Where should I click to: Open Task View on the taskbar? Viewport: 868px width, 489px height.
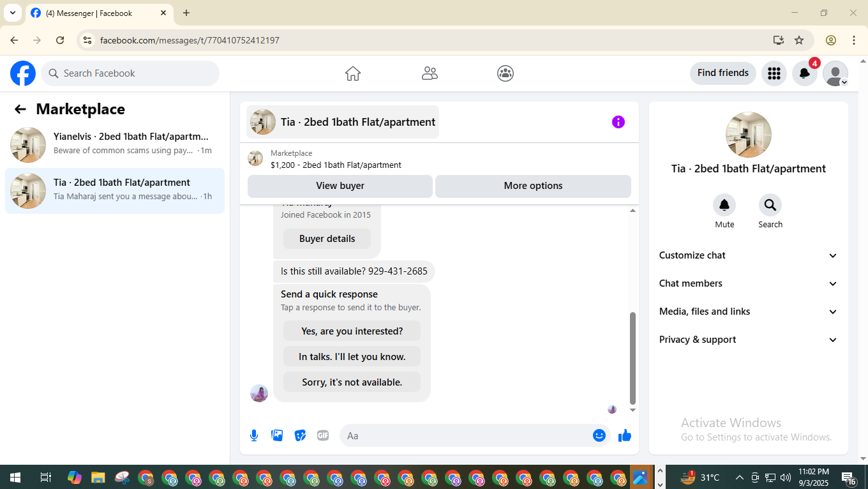click(x=46, y=478)
